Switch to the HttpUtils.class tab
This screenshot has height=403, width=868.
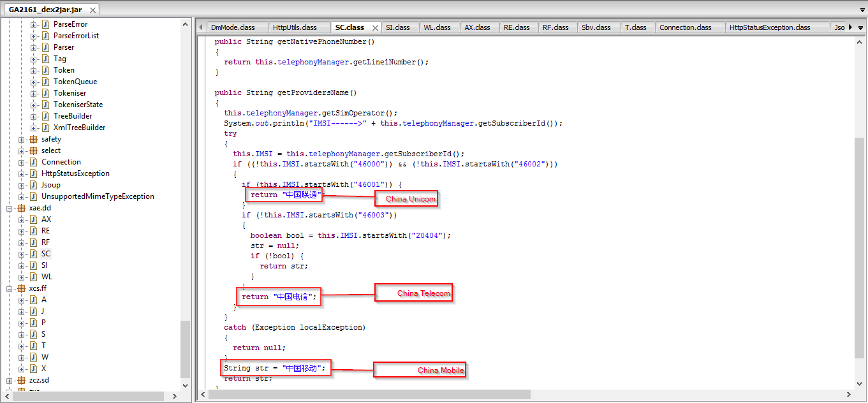tap(294, 27)
